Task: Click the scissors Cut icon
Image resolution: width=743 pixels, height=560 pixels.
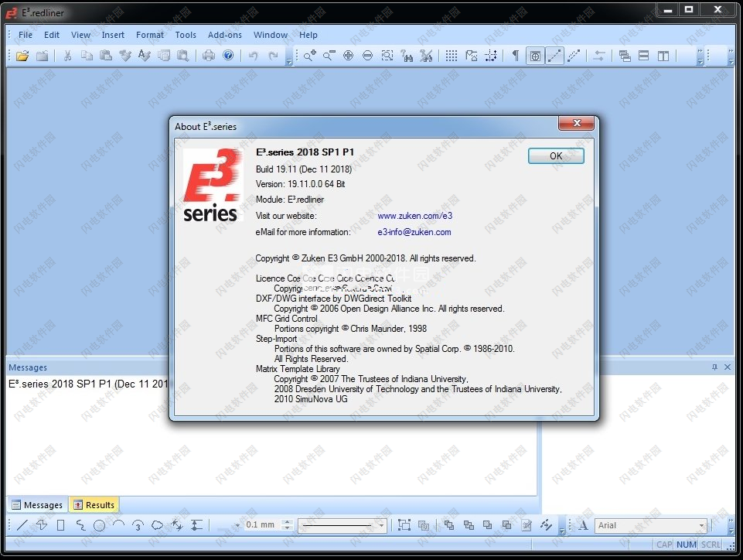Action: (68, 56)
